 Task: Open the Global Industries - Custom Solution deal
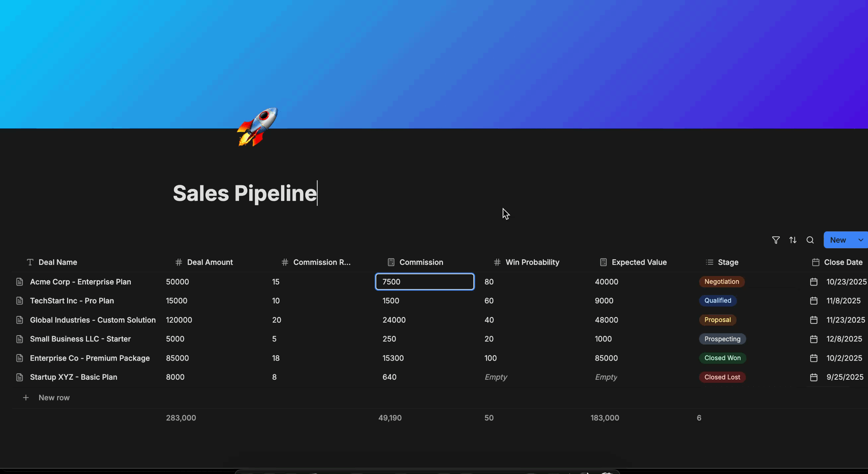[x=92, y=320]
